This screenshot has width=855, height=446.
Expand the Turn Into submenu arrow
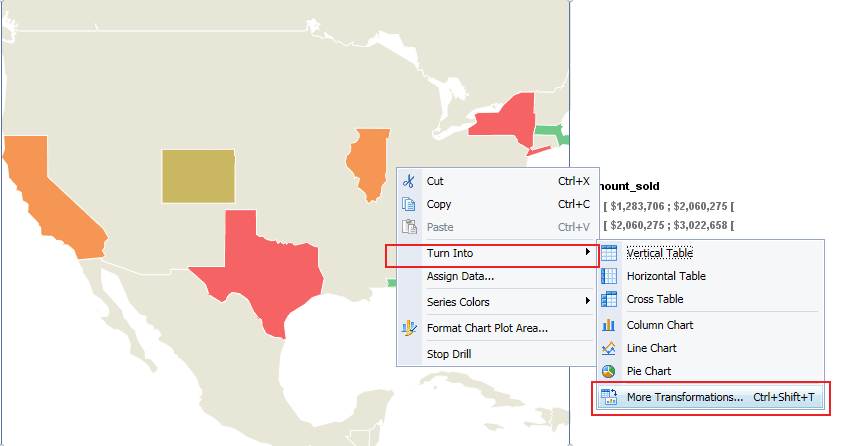tap(587, 252)
